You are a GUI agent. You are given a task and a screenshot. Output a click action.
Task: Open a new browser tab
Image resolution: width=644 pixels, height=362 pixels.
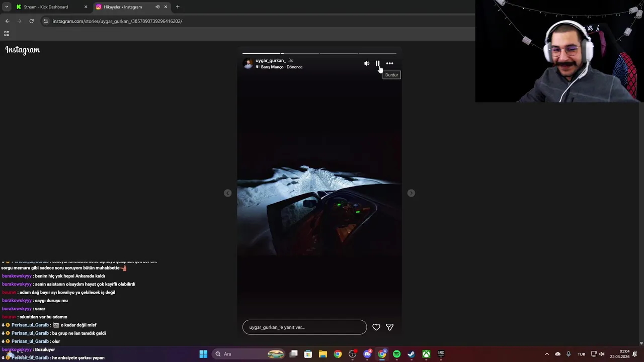coord(178,7)
